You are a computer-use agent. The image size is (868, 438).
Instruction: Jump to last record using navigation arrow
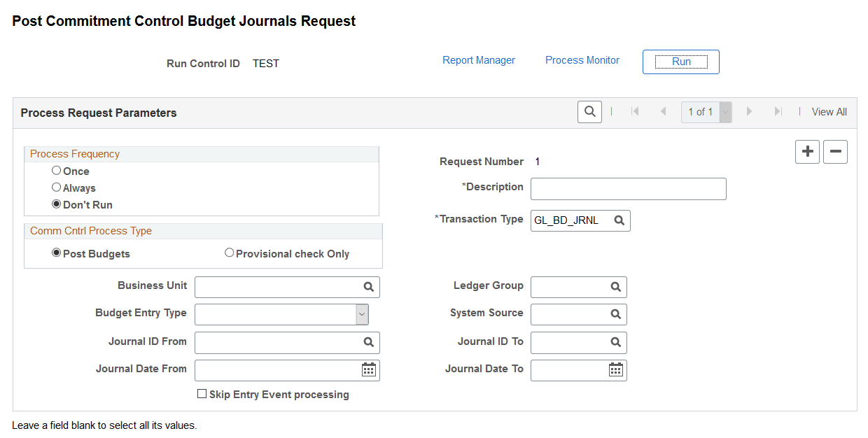pyautogui.click(x=778, y=111)
